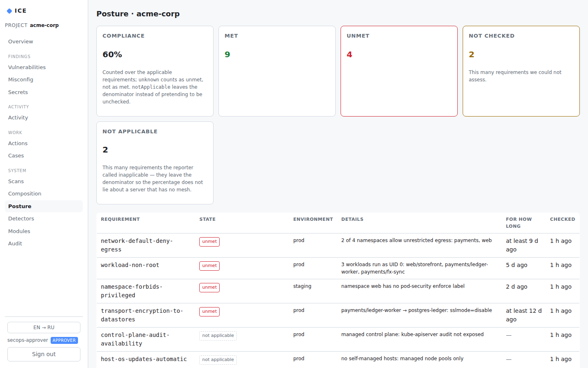588x368 pixels.
Task: Click the Not Applicable summary card
Action: tap(155, 163)
